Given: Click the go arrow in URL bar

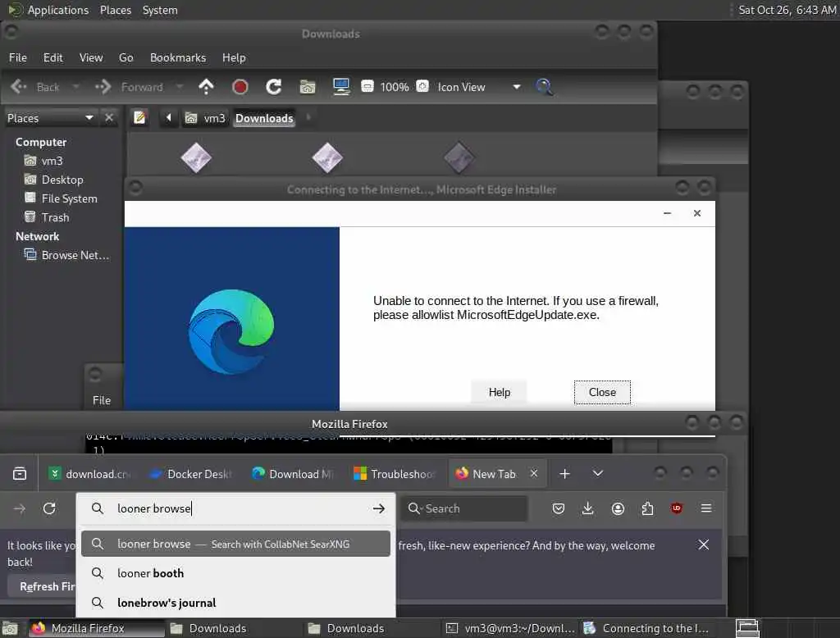Looking at the screenshot, I should coord(379,508).
